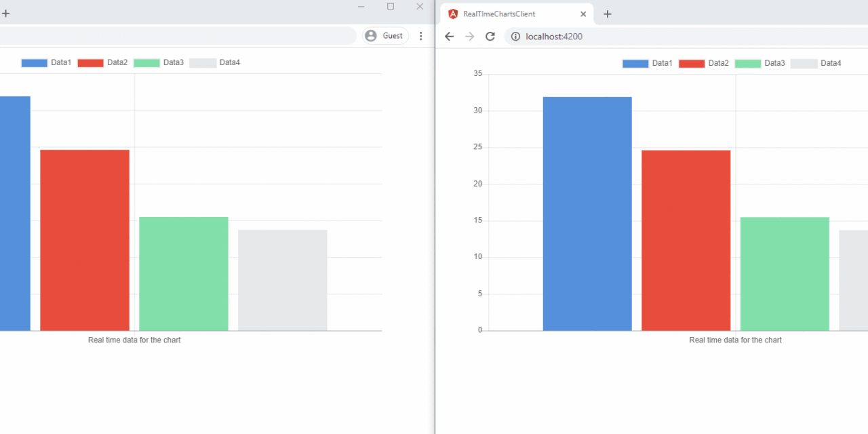Close the RealTimeChartsClient tab
Viewport: 868px width, 434px height.
pyautogui.click(x=583, y=14)
